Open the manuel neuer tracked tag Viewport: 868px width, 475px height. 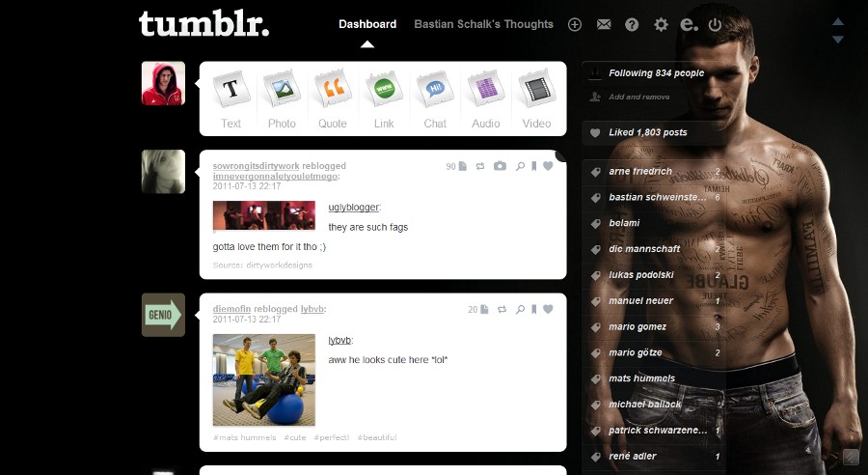653,301
